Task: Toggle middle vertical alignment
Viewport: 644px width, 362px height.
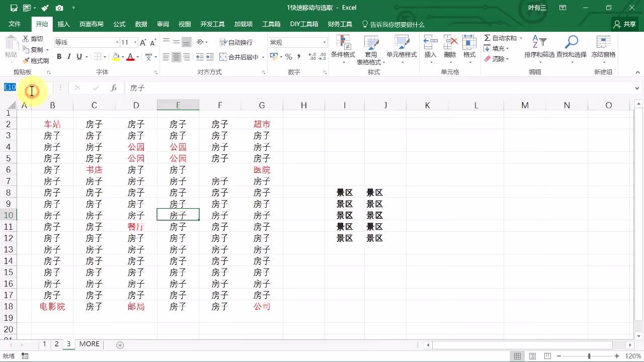Action: [176, 42]
